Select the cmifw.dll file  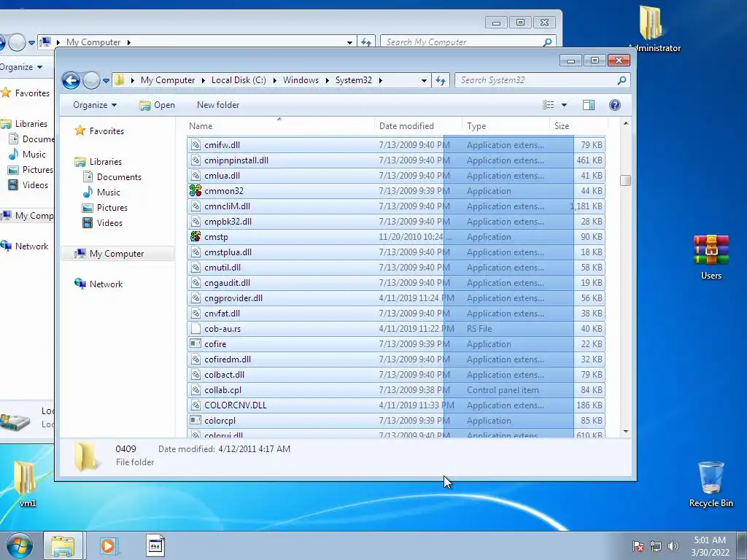pos(396,145)
